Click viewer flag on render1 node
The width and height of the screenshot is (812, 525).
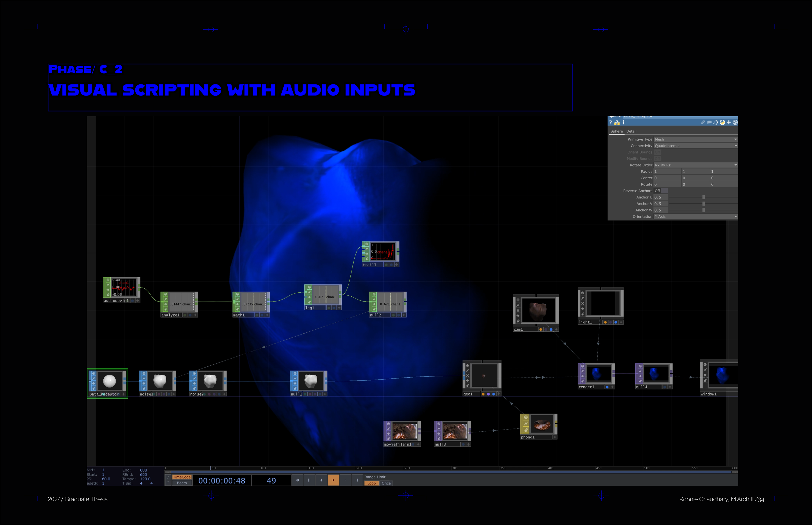coord(583,367)
